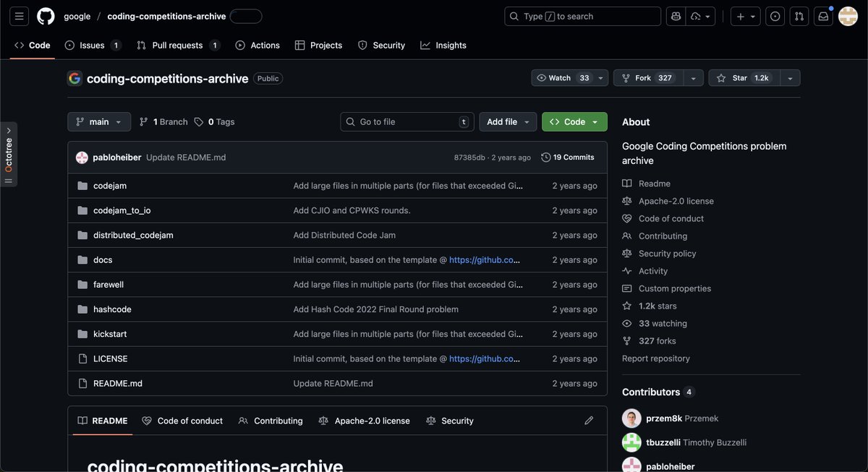Open pull requests icon in top bar
The height and width of the screenshot is (472, 868).
tap(799, 16)
